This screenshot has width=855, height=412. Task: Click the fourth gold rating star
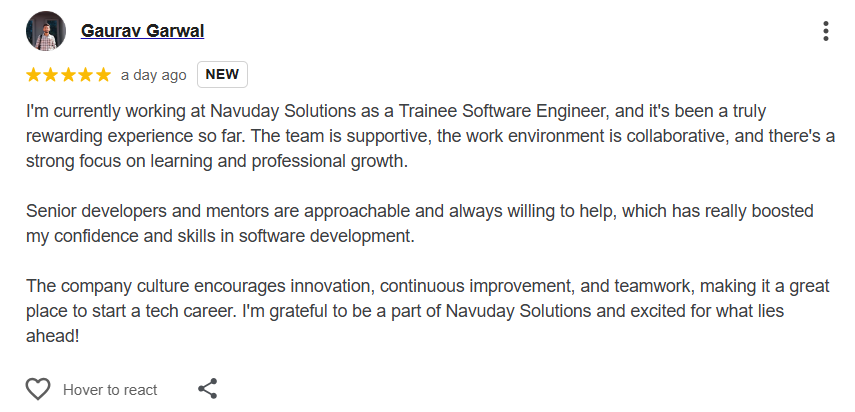[86, 75]
